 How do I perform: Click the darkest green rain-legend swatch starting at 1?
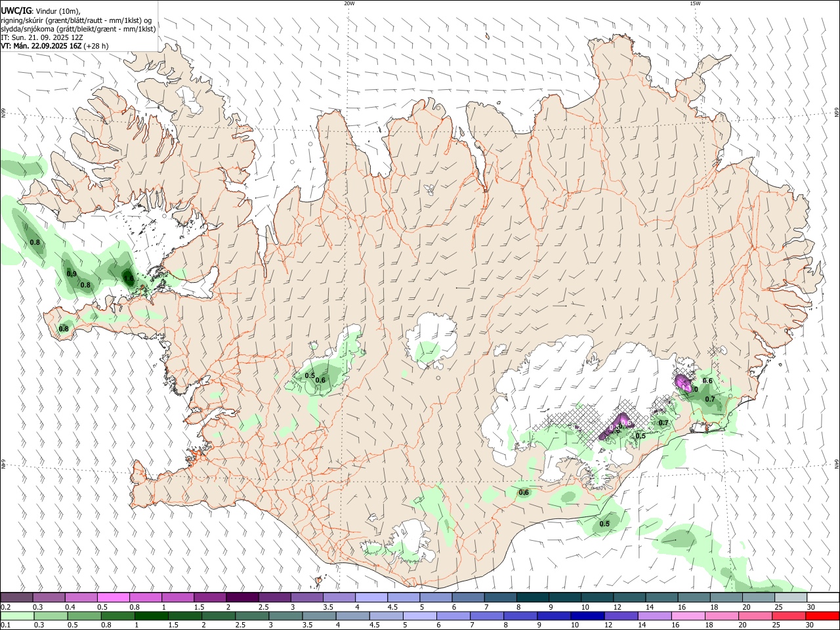(152, 616)
